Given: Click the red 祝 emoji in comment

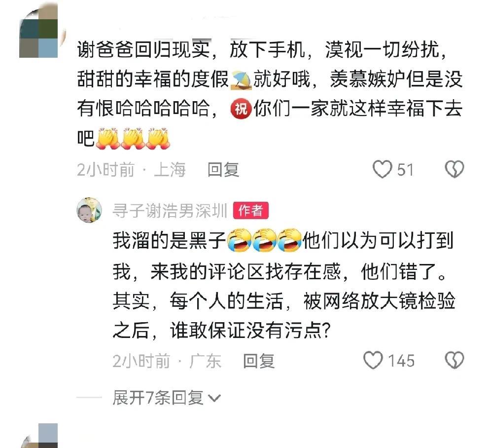Looking at the screenshot, I should (x=241, y=109).
